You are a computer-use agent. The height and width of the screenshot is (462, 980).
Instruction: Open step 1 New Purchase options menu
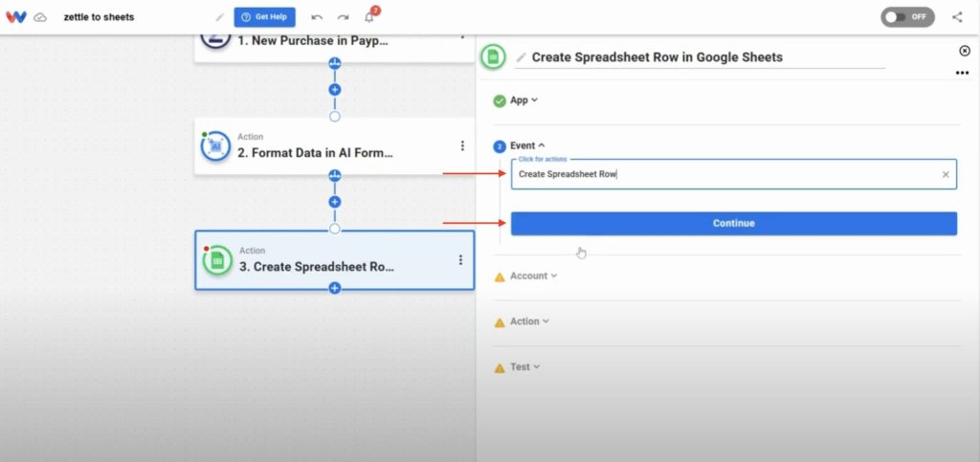462,36
